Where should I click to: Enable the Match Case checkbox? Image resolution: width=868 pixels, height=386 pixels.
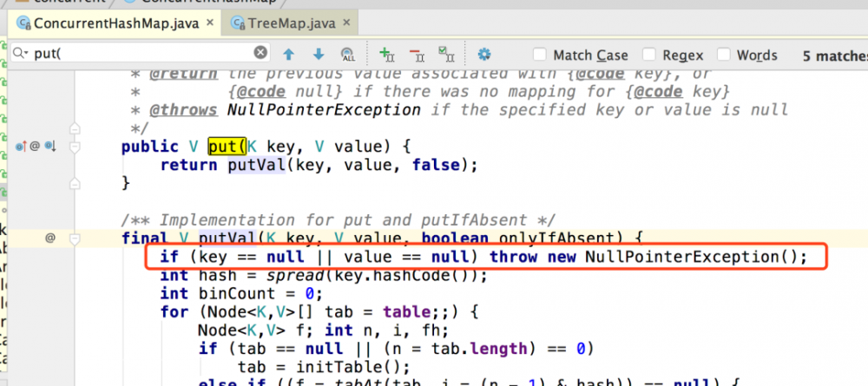click(540, 54)
